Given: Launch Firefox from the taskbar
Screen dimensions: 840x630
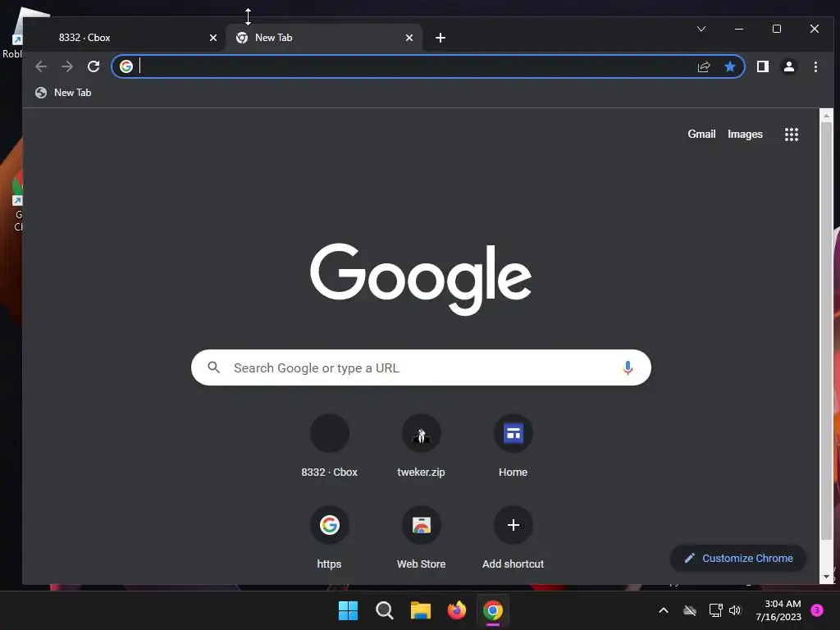Looking at the screenshot, I should 456,610.
